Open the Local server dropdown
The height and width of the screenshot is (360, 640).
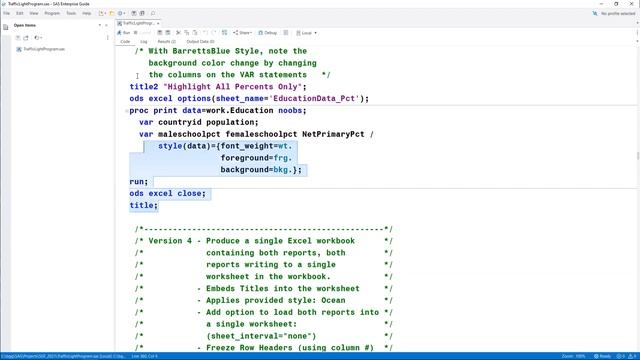[306, 33]
